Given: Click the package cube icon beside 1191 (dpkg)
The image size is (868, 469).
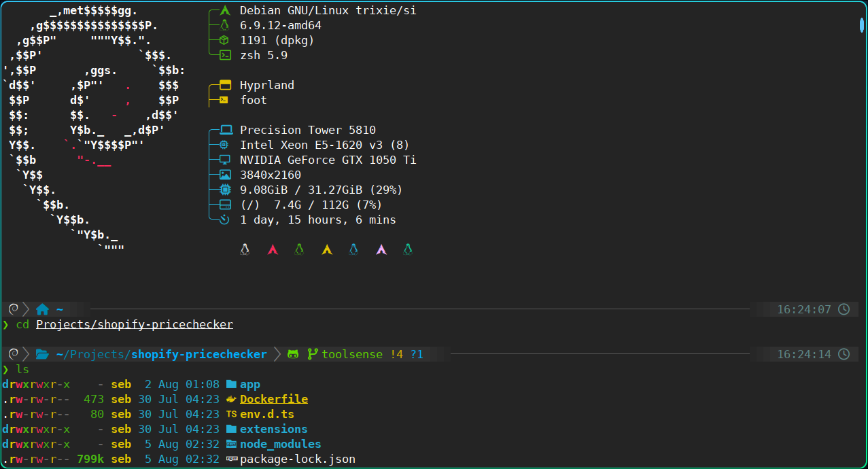Looking at the screenshot, I should click(x=225, y=41).
